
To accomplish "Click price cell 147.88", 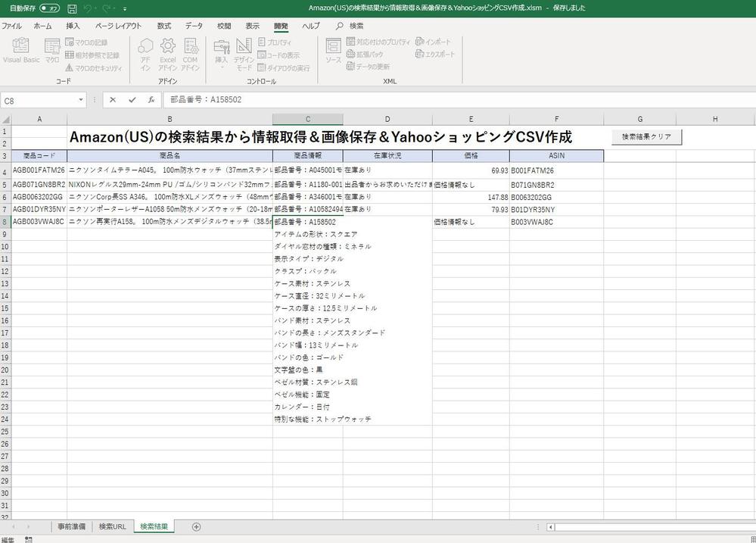I will (471, 197).
